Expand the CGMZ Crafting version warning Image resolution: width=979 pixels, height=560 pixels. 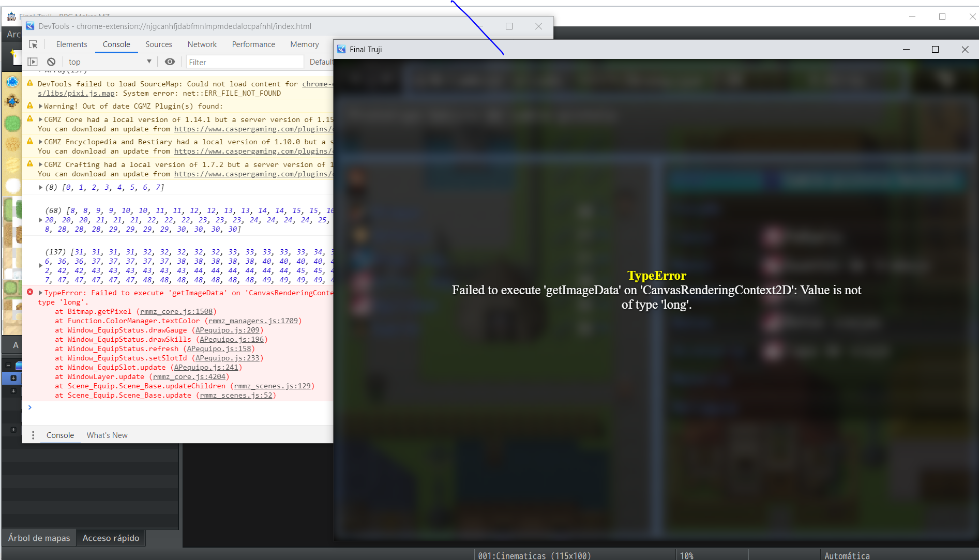(40, 164)
